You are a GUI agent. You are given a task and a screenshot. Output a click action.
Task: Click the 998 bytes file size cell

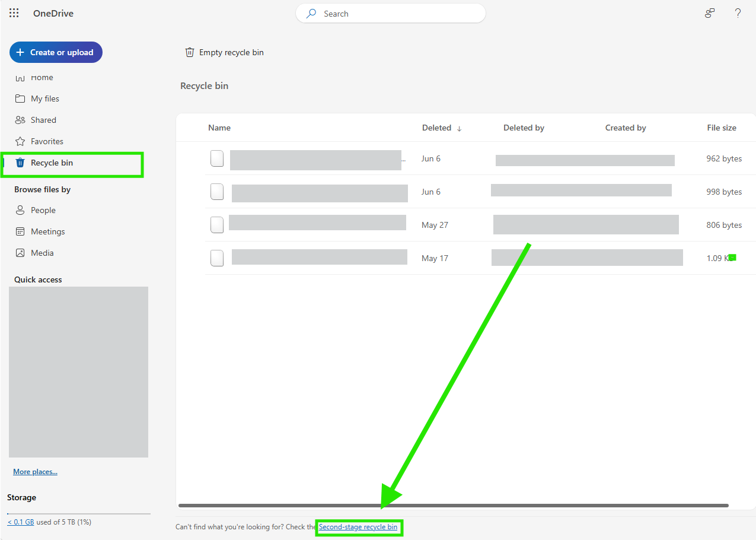point(724,192)
